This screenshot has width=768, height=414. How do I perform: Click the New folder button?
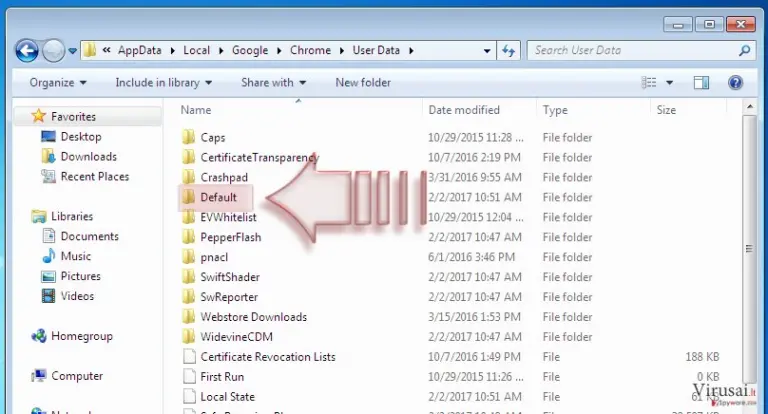[363, 83]
